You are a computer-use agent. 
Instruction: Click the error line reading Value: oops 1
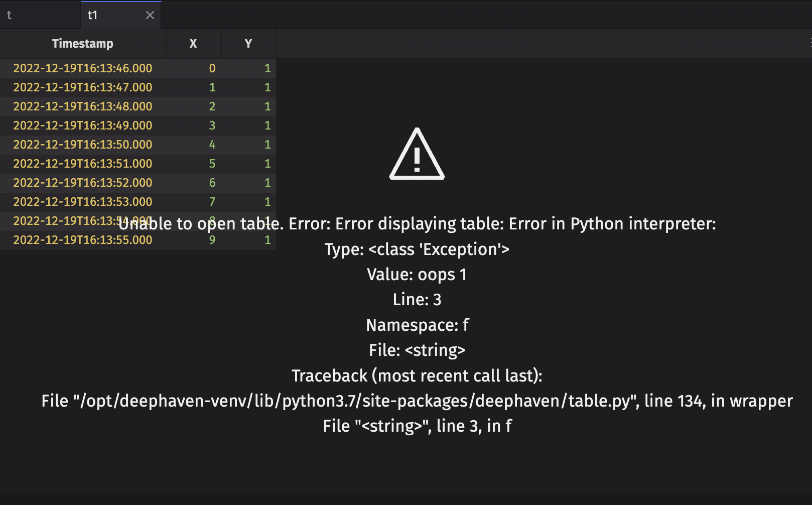tap(417, 274)
